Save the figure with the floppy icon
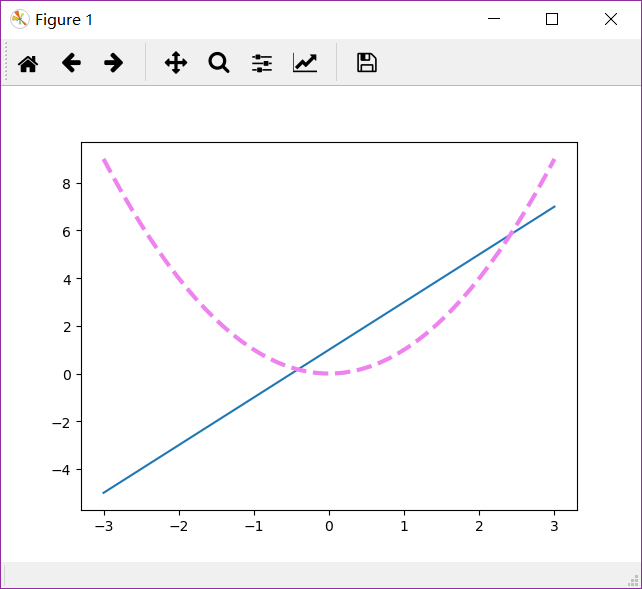642x589 pixels. (367, 63)
